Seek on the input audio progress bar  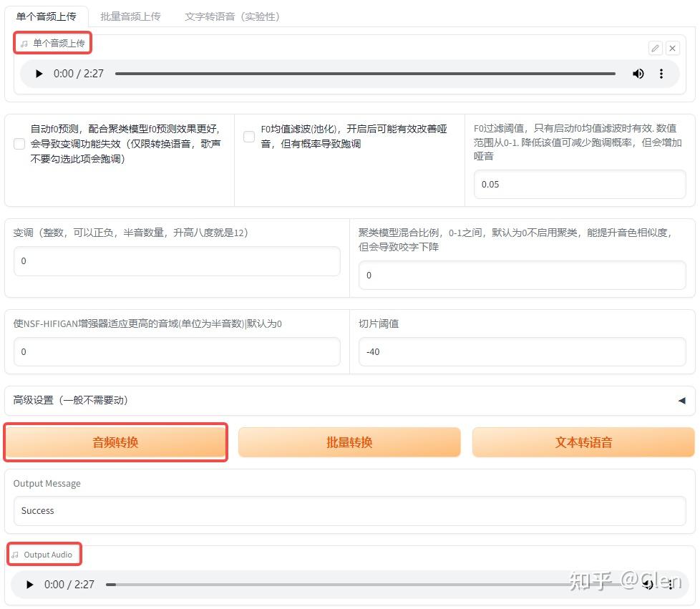pyautogui.click(x=365, y=74)
